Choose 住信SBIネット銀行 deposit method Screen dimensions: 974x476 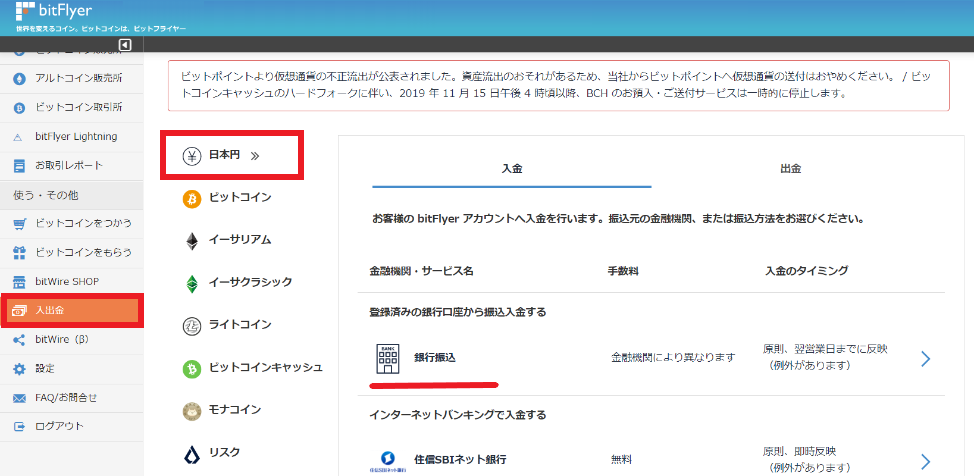tap(460, 460)
